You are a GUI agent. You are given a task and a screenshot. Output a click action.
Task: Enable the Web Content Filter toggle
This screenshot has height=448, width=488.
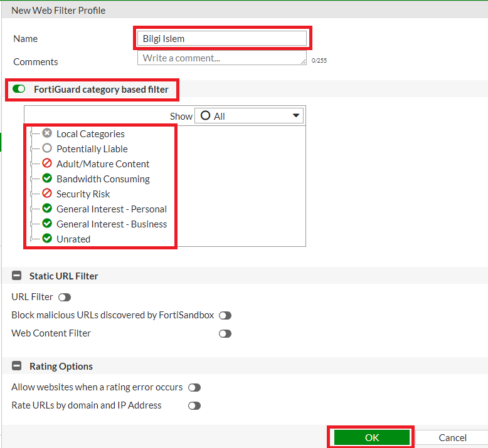[225, 333]
